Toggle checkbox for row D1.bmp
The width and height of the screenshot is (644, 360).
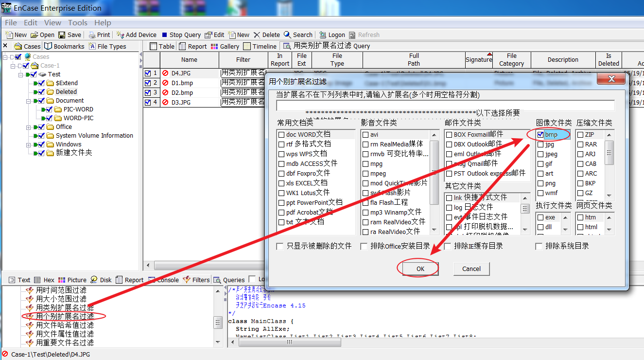click(148, 83)
